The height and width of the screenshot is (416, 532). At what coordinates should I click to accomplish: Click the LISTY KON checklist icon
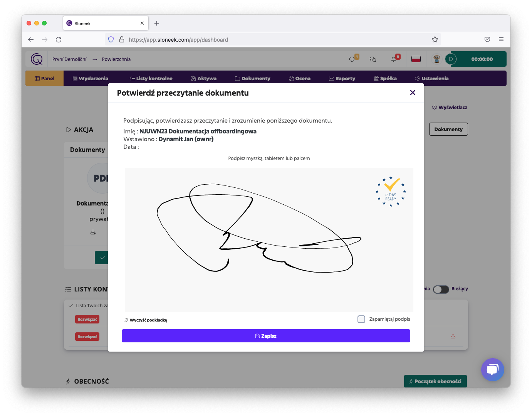click(x=68, y=289)
